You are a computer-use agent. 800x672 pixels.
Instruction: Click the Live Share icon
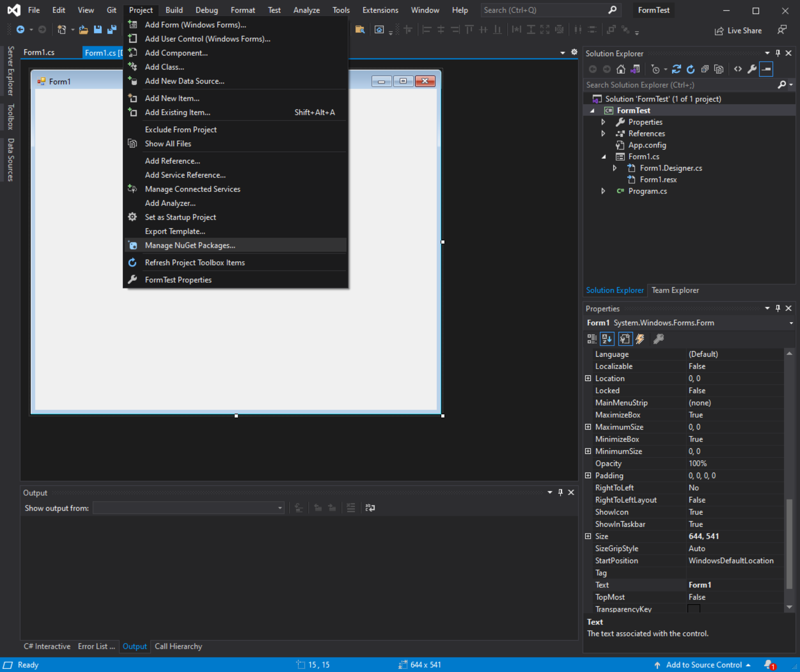click(x=719, y=31)
